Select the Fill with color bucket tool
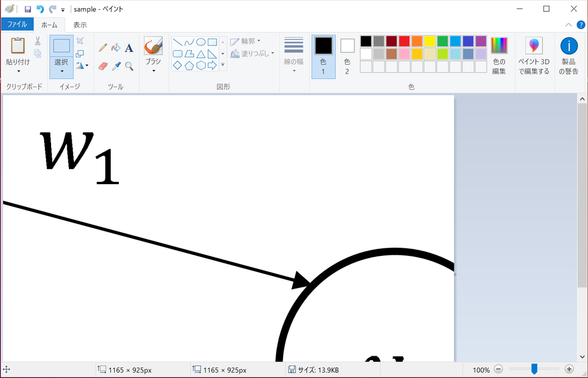The width and height of the screenshot is (588, 378). pos(116,48)
